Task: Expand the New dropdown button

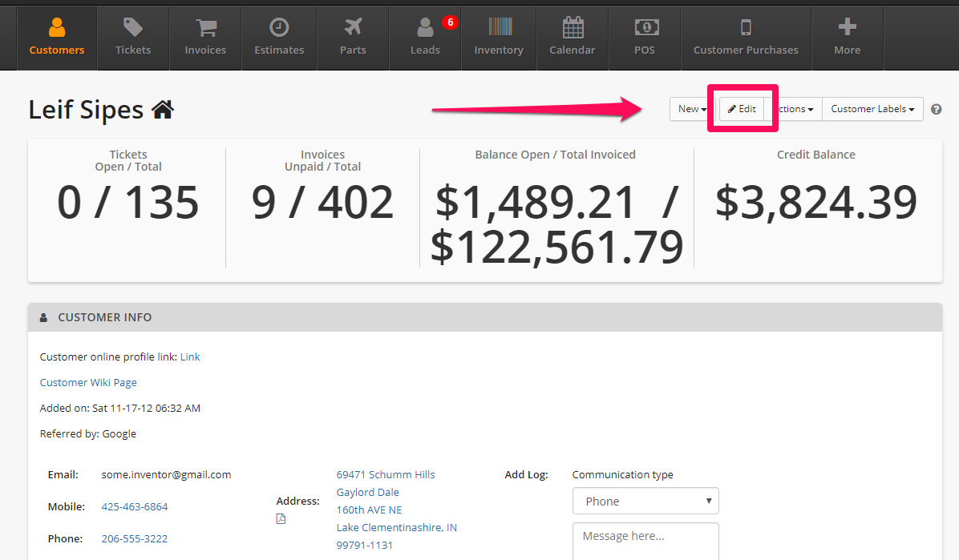Action: pyautogui.click(x=692, y=109)
